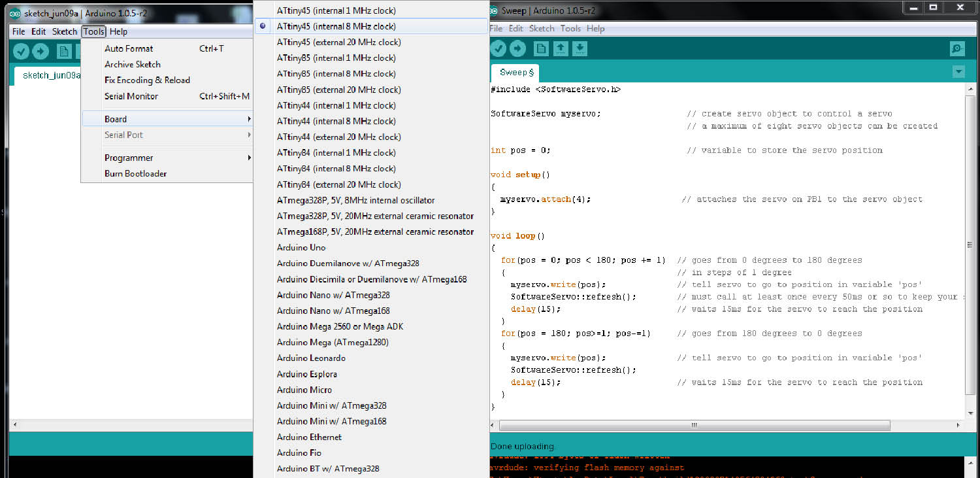Screen dimensions: 980x478
Task: Select ATtiny45 external 20 MHz clock board
Action: (x=371, y=42)
